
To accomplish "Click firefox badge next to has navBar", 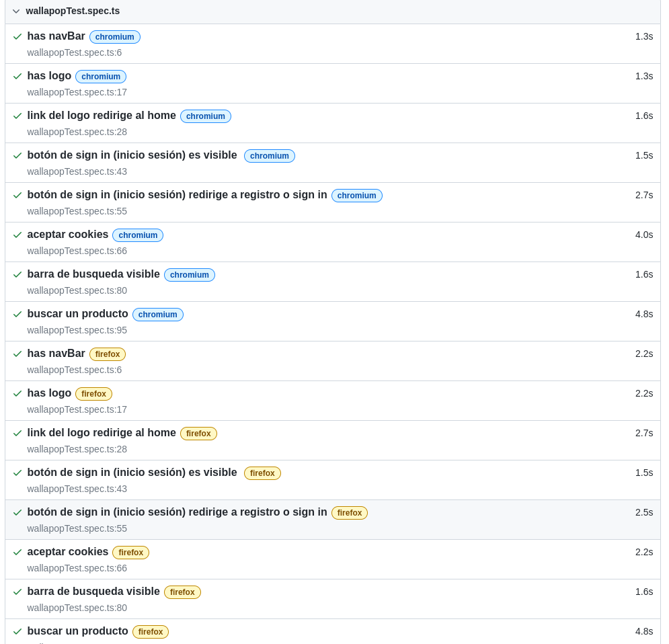I will [108, 354].
